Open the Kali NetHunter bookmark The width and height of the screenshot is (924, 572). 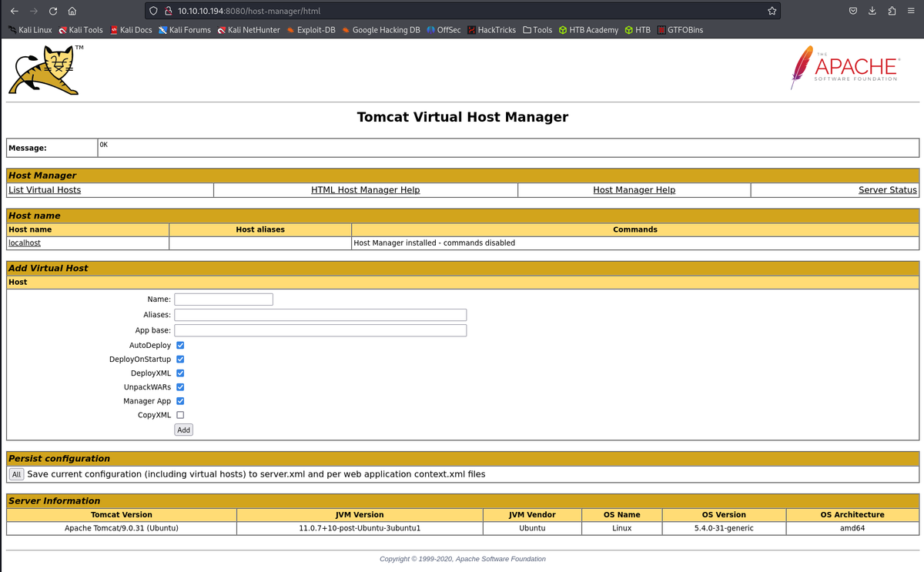(x=248, y=30)
